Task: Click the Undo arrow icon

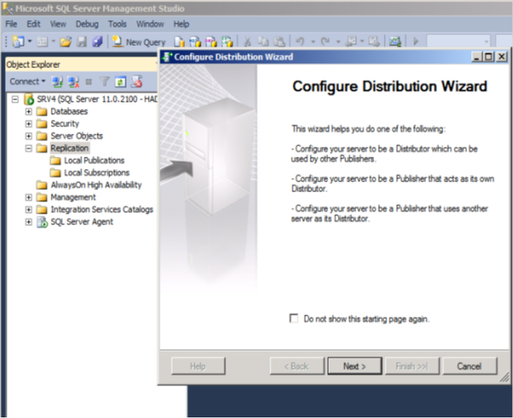Action: pos(300,42)
